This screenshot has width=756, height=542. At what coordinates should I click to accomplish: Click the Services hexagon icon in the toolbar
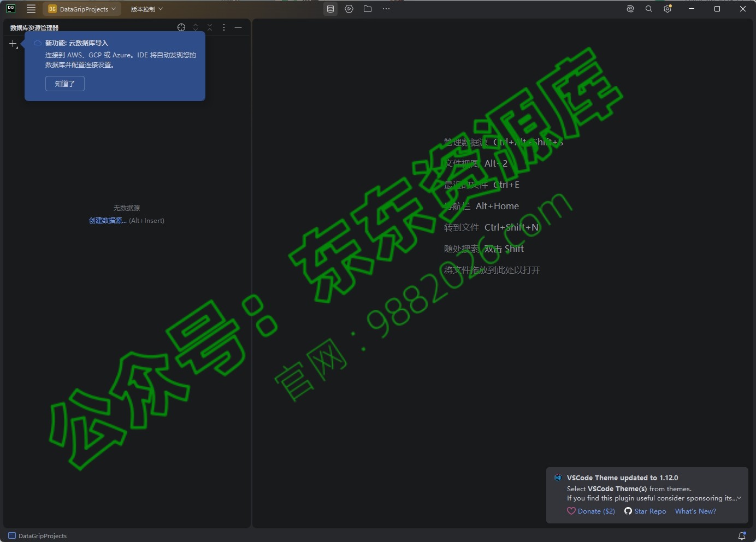[x=349, y=9]
